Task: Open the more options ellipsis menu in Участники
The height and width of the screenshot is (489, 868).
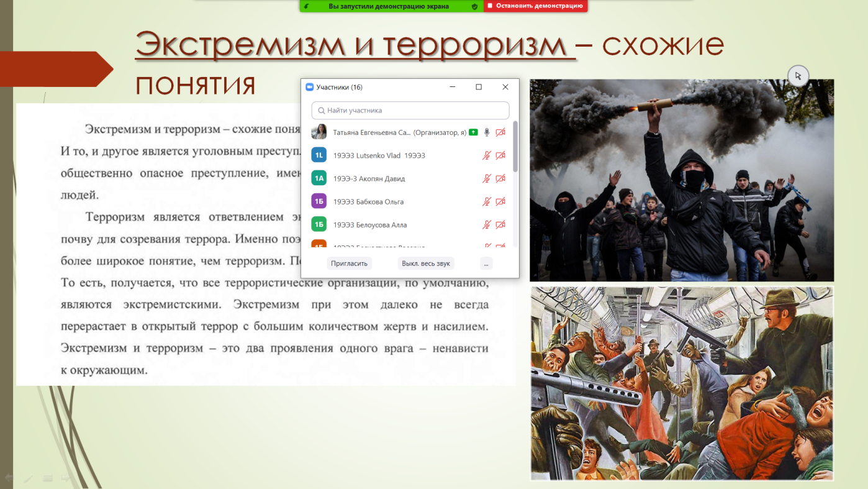Action: tap(486, 263)
